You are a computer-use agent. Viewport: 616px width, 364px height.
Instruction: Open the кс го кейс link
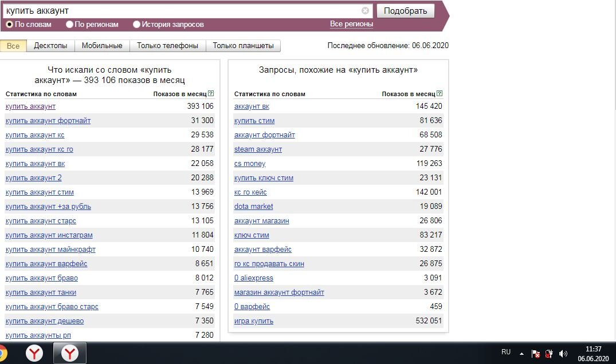[250, 192]
